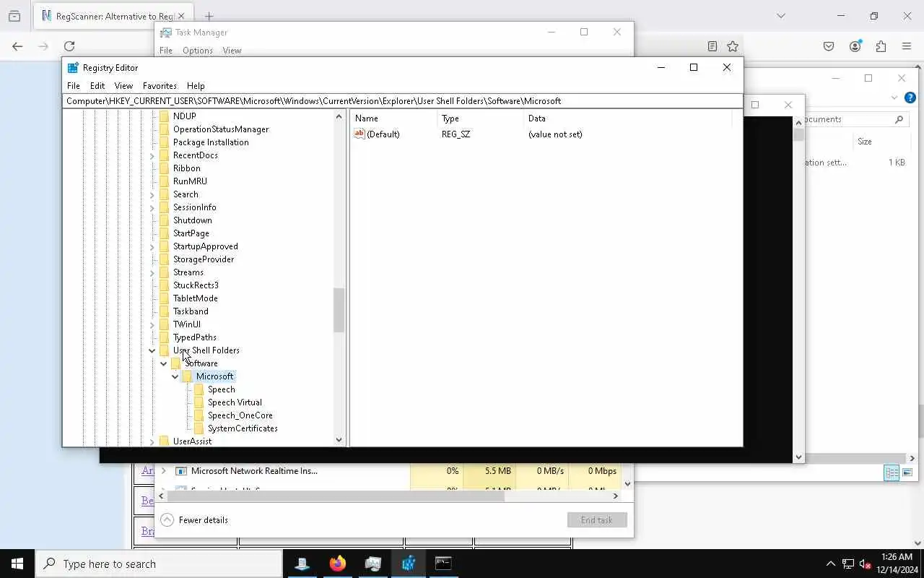The height and width of the screenshot is (578, 924).
Task: Collapse the User Shell Folders key
Action: 152,350
